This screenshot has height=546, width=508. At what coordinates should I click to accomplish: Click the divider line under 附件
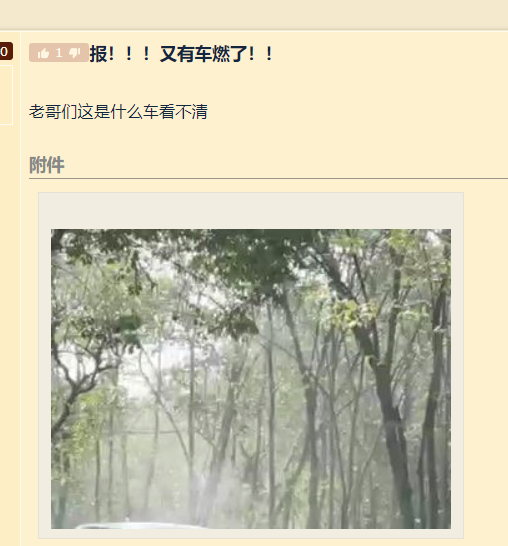coord(268,179)
